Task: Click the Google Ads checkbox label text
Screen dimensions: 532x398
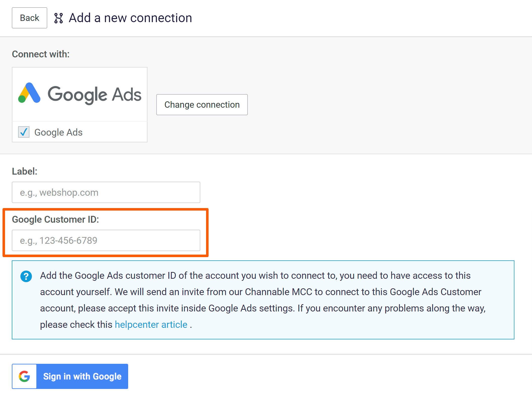Action: (58, 132)
